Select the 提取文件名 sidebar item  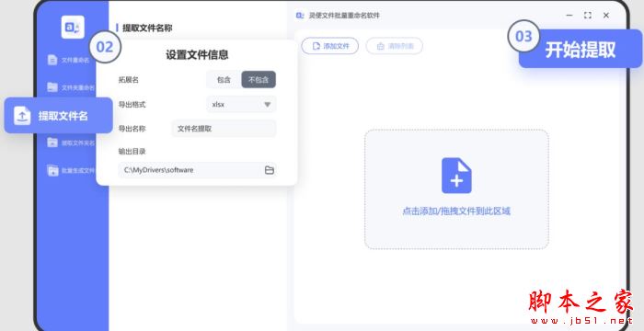[x=58, y=116]
